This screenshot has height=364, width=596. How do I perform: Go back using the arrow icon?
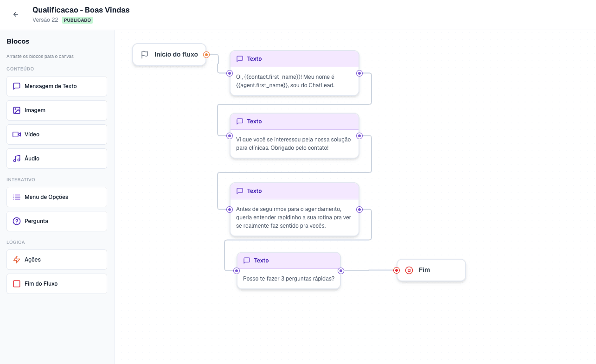[x=16, y=14]
